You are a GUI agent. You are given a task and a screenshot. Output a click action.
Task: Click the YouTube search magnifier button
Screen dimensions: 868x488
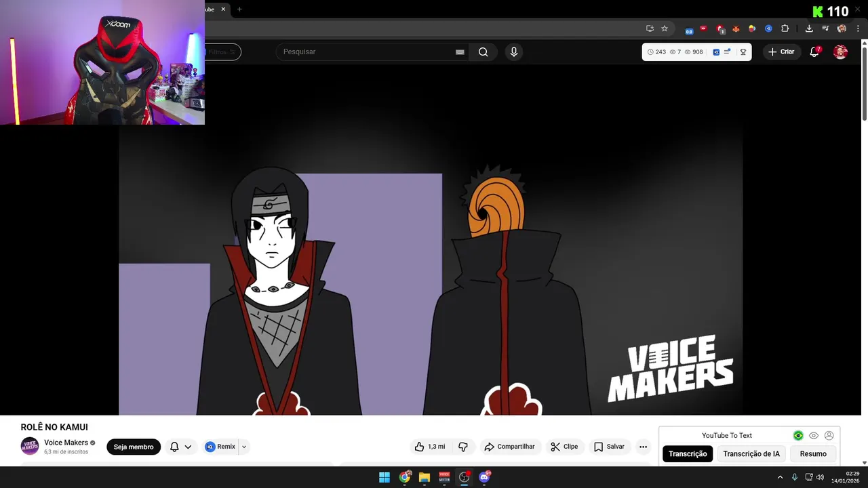point(483,52)
